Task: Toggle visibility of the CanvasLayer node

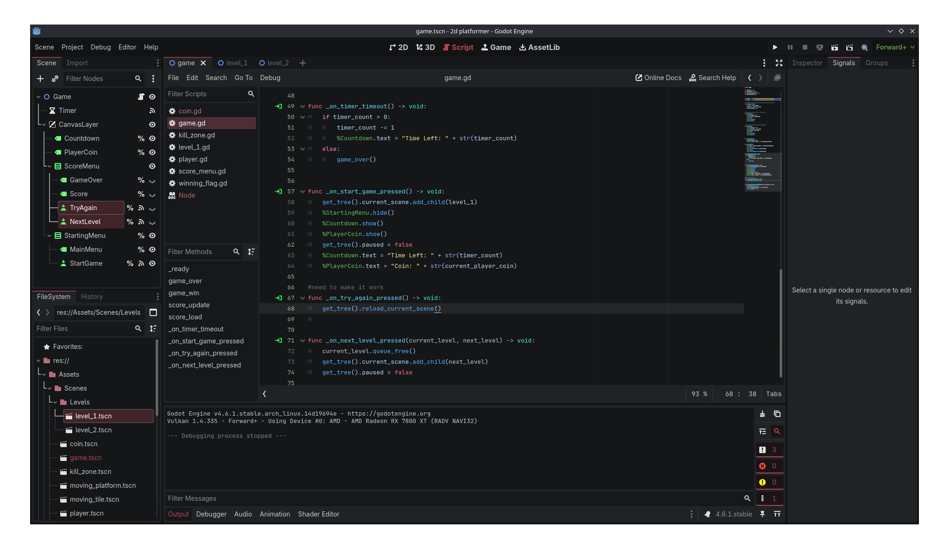Action: tap(152, 124)
